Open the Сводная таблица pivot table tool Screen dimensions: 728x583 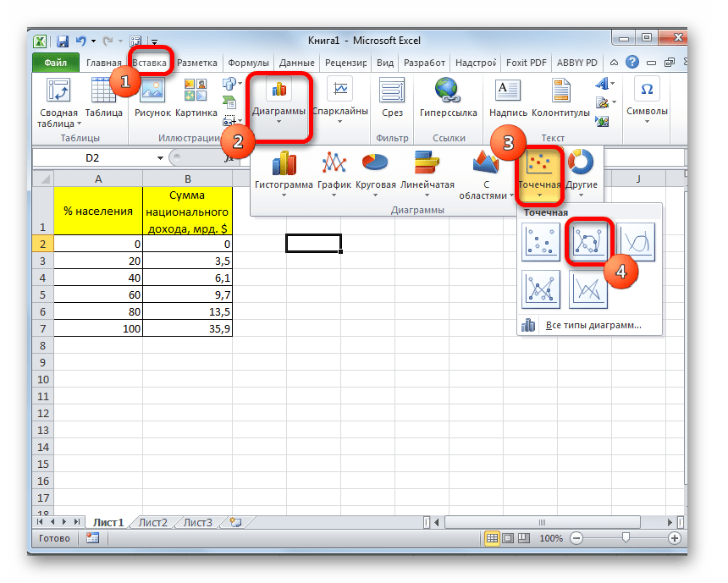pyautogui.click(x=58, y=102)
